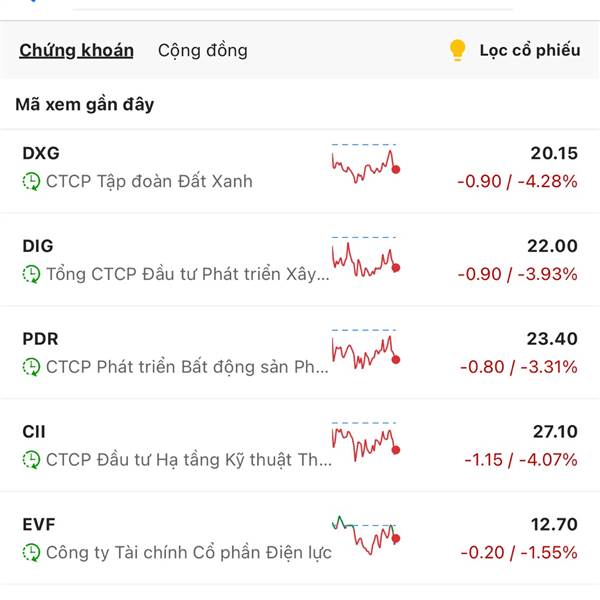Click the clock icon beside DXG company name
The width and height of the screenshot is (600, 600).
point(31,181)
